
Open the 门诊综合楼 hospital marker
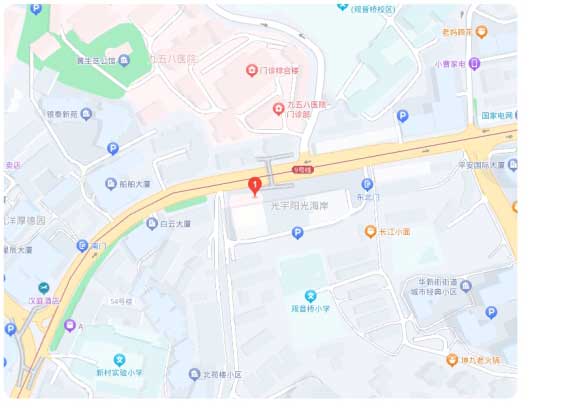pyautogui.click(x=251, y=71)
